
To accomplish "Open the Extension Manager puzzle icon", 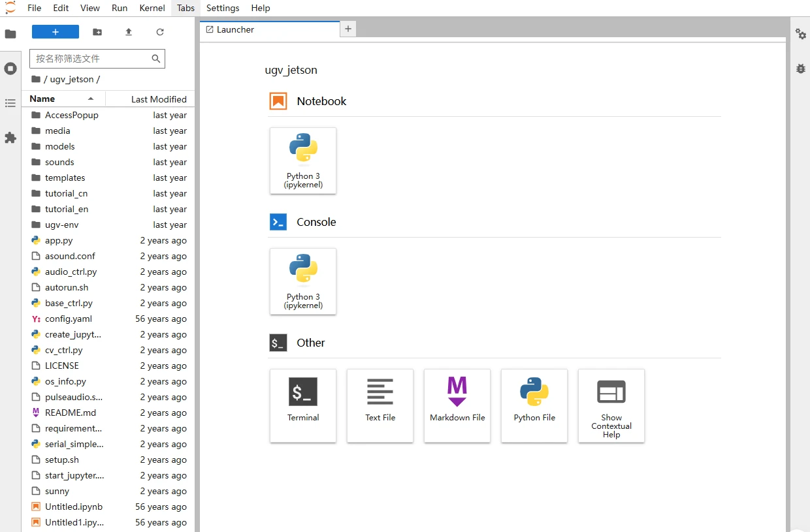I will (x=10, y=138).
